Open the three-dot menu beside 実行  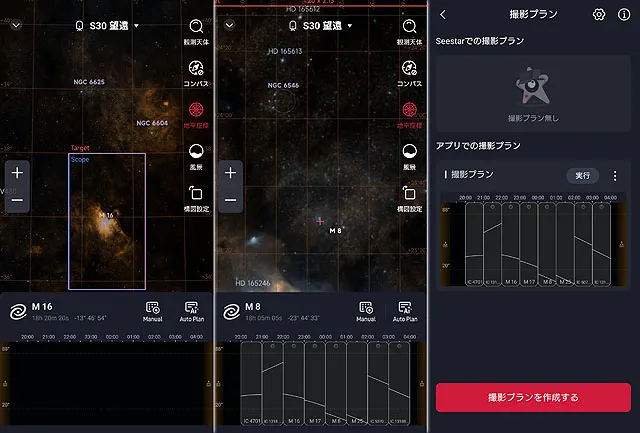pyautogui.click(x=615, y=175)
